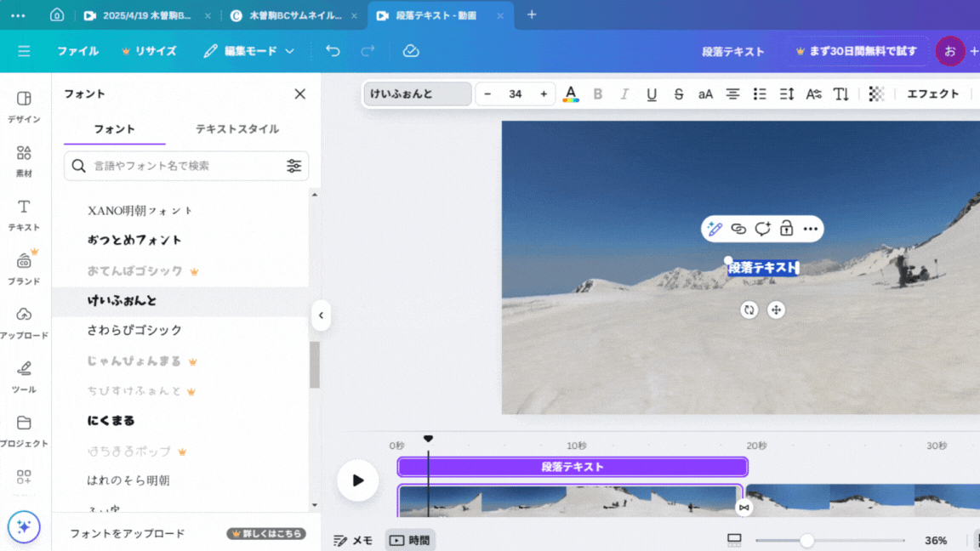
Task: Open the ファイル menu
Action: point(77,51)
